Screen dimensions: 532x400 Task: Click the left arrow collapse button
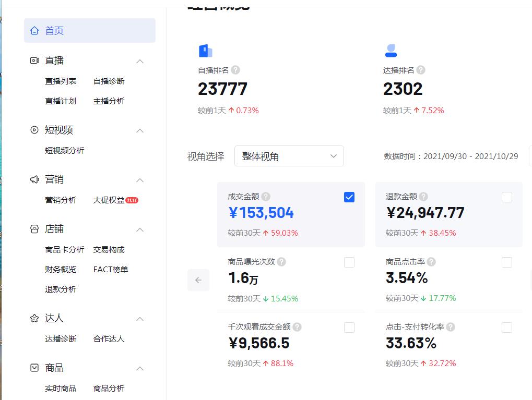click(x=198, y=280)
